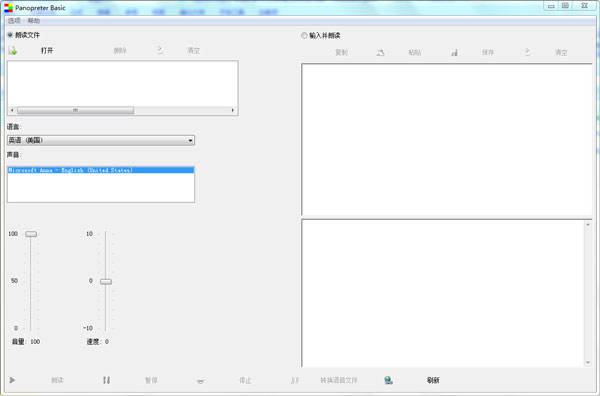Click the 暂停 button
The image size is (600, 396).
pos(151,380)
